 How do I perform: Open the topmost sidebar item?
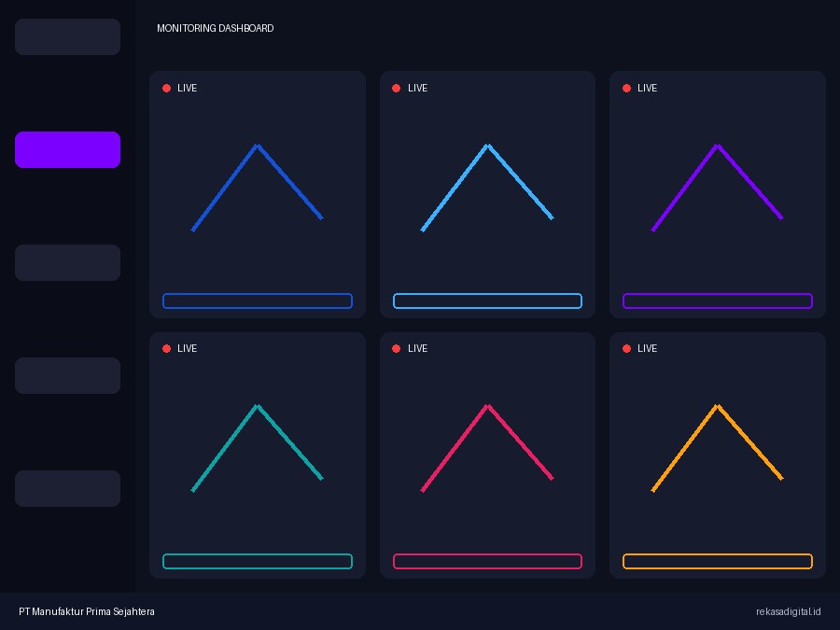[67, 37]
